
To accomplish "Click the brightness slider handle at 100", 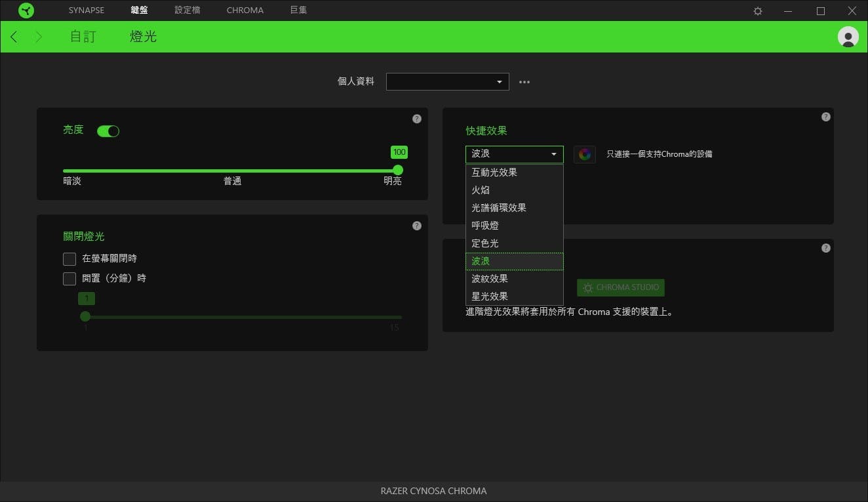I will pyautogui.click(x=398, y=170).
